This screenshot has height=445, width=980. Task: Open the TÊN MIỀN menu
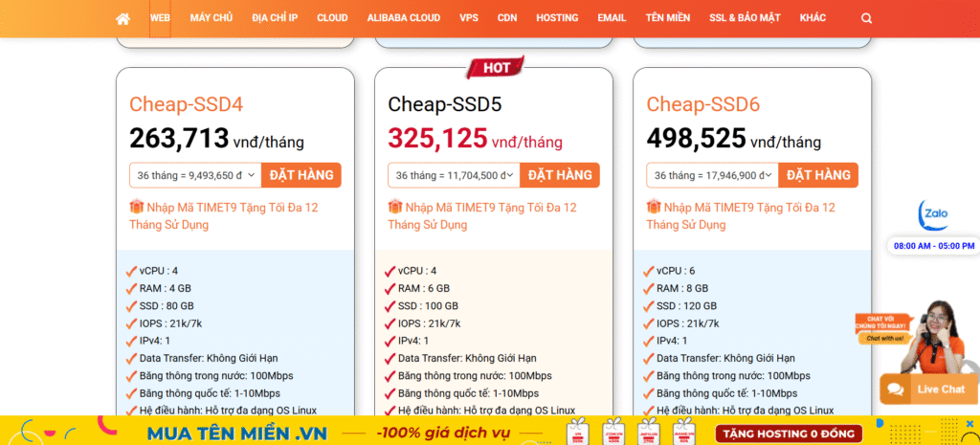(668, 18)
